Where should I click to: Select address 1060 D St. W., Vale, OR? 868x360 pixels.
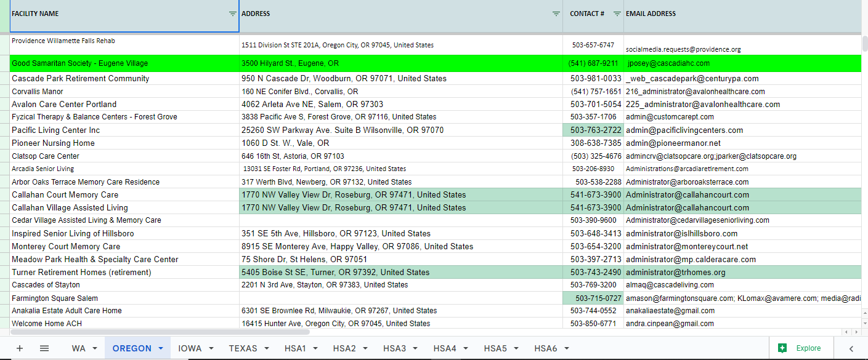(401, 143)
